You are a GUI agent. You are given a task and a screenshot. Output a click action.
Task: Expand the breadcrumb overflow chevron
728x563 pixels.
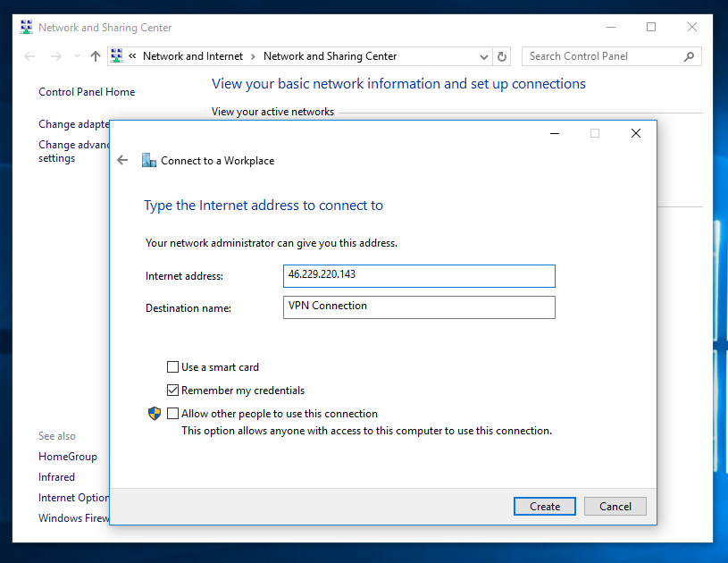(132, 56)
